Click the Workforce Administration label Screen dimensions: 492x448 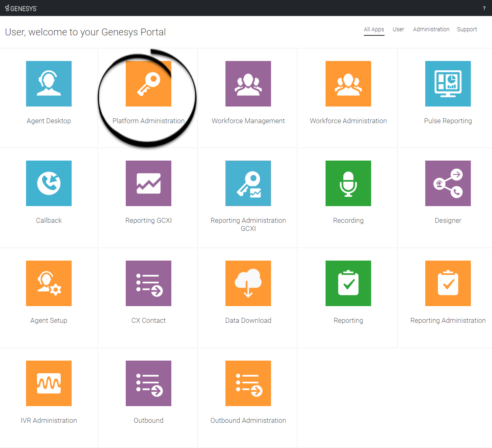(x=348, y=121)
